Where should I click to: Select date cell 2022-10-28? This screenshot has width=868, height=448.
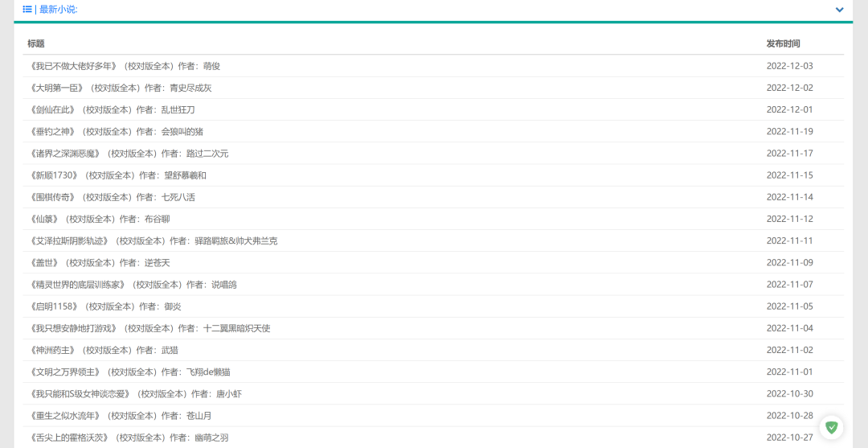[790, 416]
